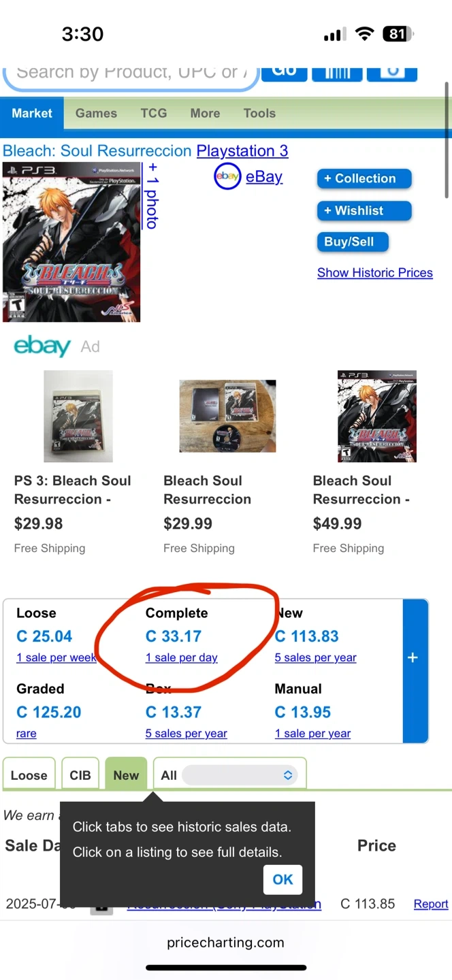Click the Report link for the sale
The width and height of the screenshot is (452, 980).
[x=431, y=904]
